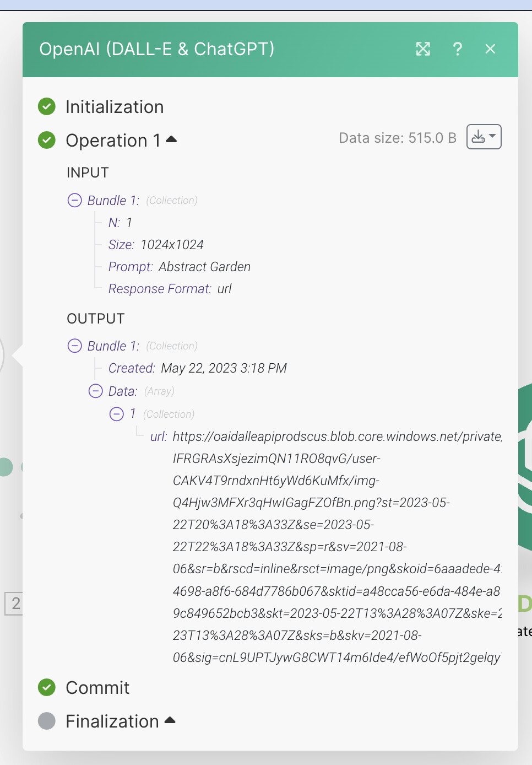Click the Finalization gray status icon
The height and width of the screenshot is (765, 532).
47,721
